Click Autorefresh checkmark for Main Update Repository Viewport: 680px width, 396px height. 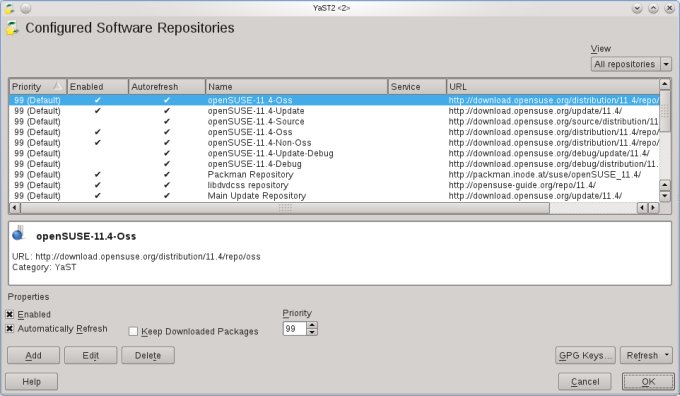167,196
